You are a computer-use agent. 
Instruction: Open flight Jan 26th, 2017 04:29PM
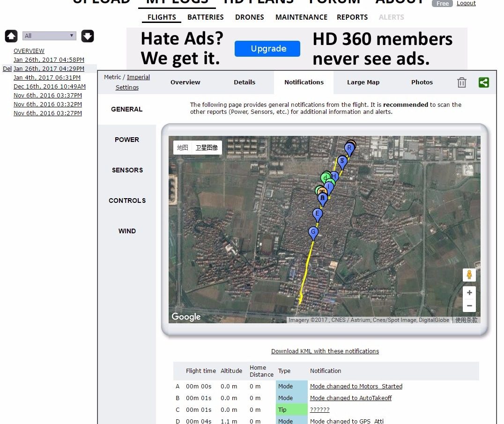[49, 69]
